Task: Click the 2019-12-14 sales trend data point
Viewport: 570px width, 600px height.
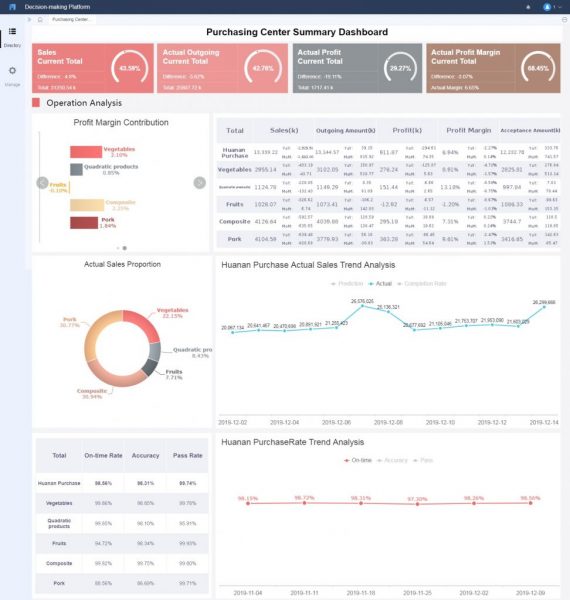Action: pos(544,307)
